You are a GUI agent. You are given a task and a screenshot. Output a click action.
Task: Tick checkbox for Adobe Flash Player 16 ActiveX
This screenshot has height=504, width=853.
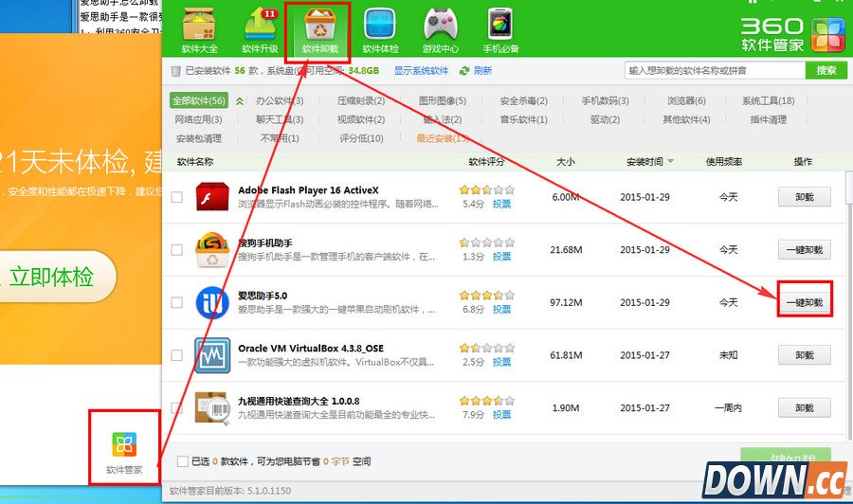[x=177, y=197]
